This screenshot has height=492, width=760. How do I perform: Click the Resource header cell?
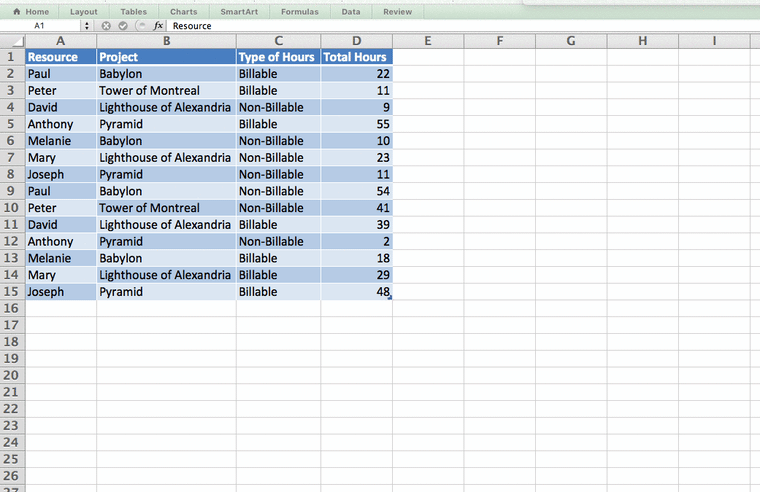(61, 57)
